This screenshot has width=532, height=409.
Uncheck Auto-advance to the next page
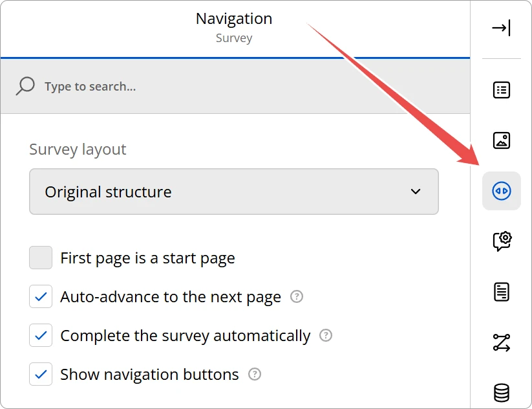click(41, 297)
